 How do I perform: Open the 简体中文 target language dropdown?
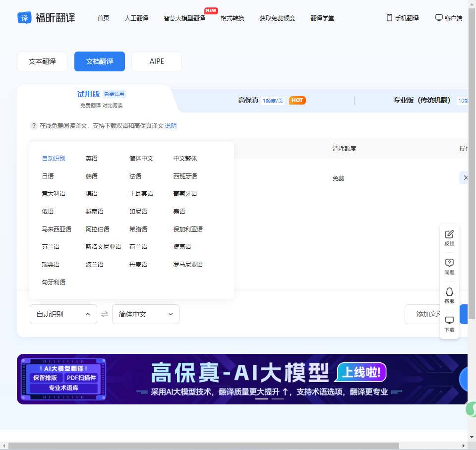click(146, 314)
